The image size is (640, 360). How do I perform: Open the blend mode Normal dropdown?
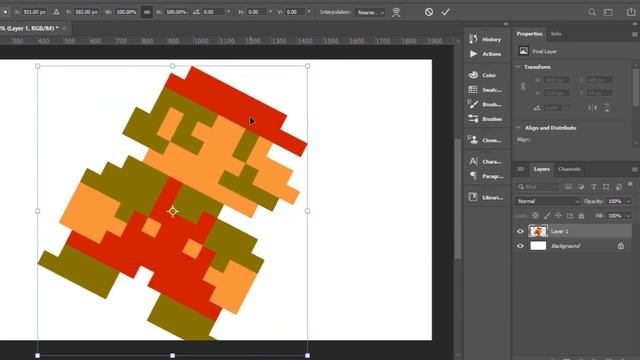[x=548, y=201]
